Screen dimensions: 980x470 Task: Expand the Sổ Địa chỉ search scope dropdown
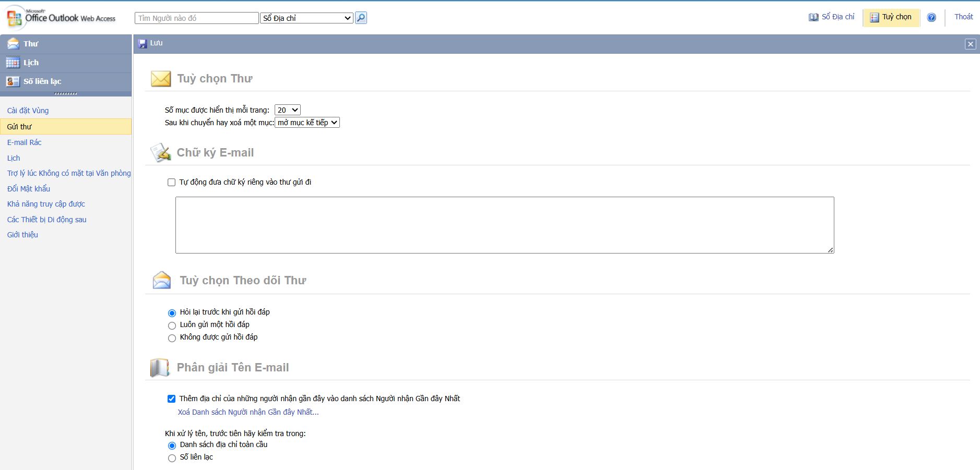pyautogui.click(x=306, y=18)
